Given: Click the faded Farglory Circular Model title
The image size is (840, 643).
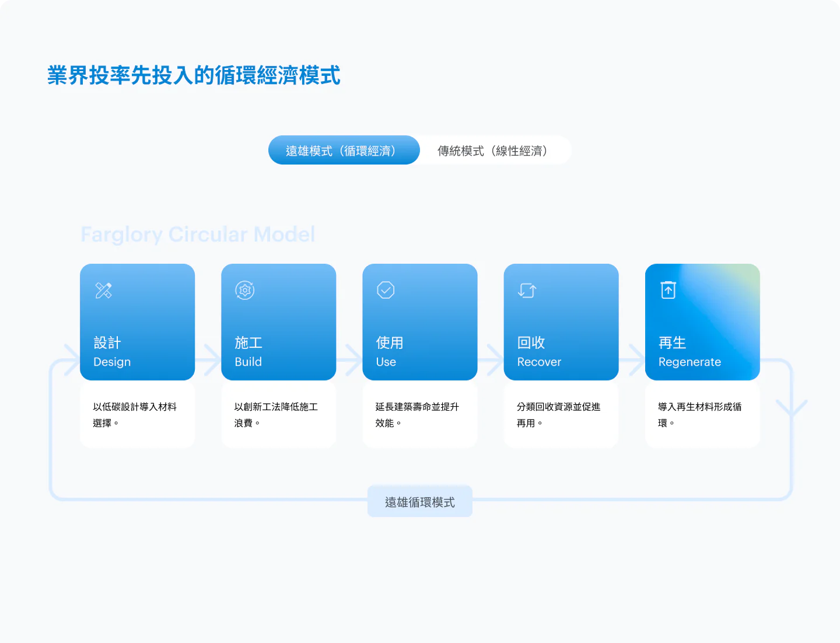Looking at the screenshot, I should pos(198,235).
